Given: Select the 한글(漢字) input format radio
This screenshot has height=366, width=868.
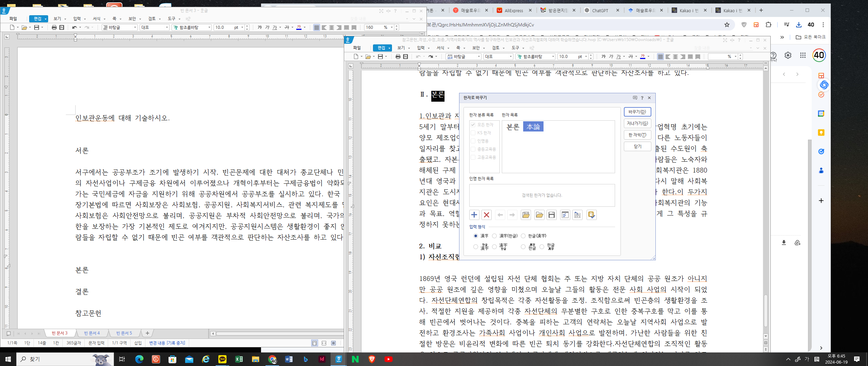Looking at the screenshot, I should click(x=523, y=236).
